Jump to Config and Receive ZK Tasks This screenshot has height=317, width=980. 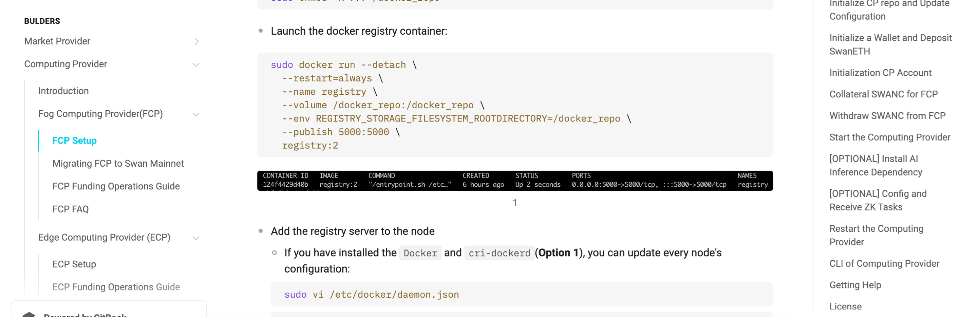tap(878, 201)
